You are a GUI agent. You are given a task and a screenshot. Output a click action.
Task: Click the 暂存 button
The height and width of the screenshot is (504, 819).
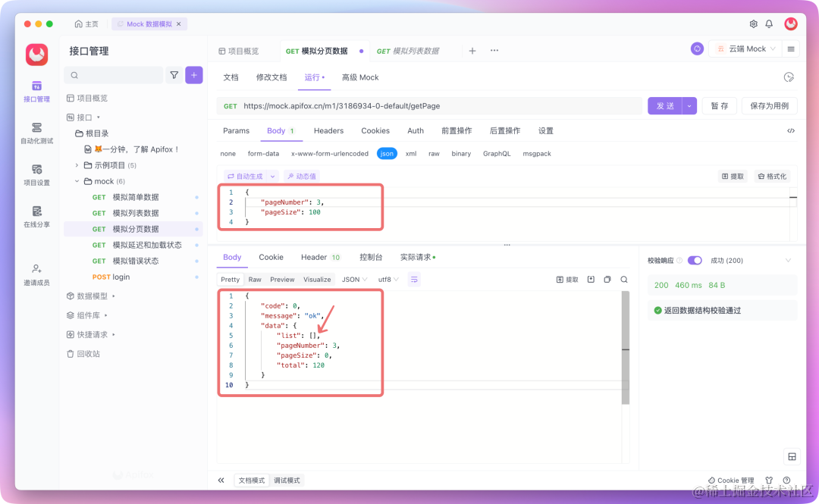[719, 106]
